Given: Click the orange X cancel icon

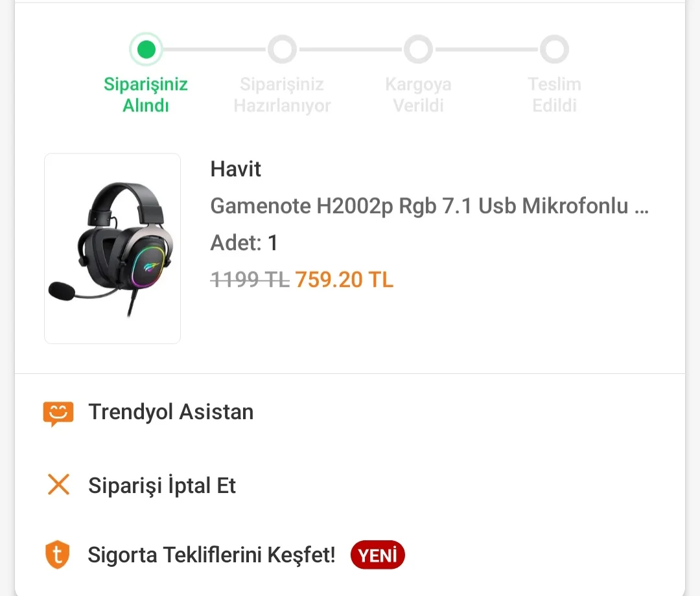Looking at the screenshot, I should [58, 485].
